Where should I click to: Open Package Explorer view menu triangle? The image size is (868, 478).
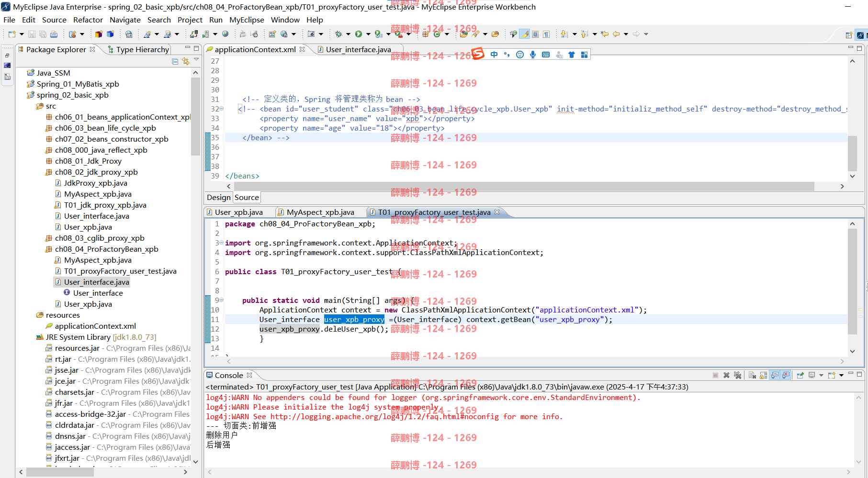pyautogui.click(x=196, y=60)
